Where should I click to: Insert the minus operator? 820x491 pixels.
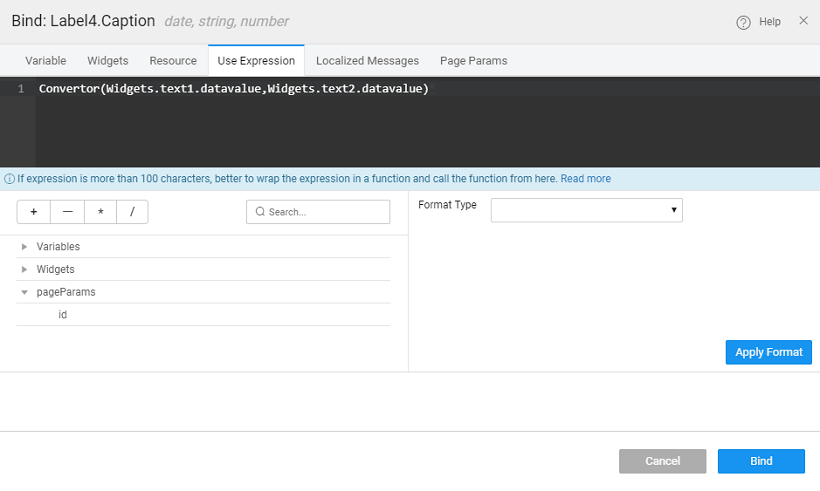click(67, 212)
